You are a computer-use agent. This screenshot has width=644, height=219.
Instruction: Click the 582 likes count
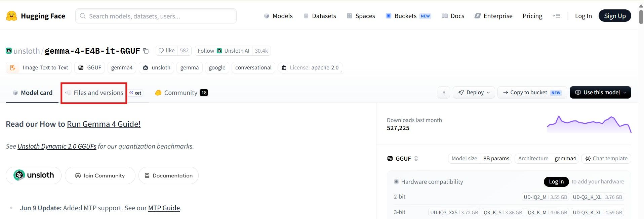[x=184, y=51]
